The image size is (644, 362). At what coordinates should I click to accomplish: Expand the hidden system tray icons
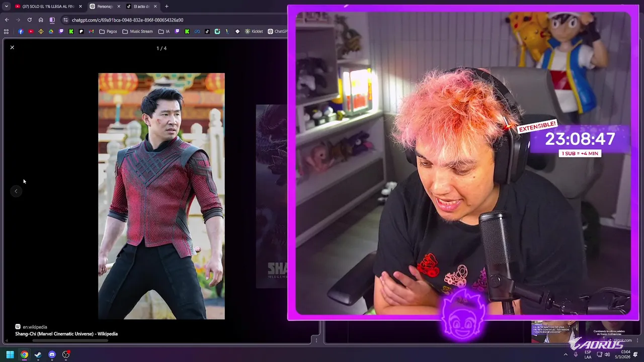point(566,354)
